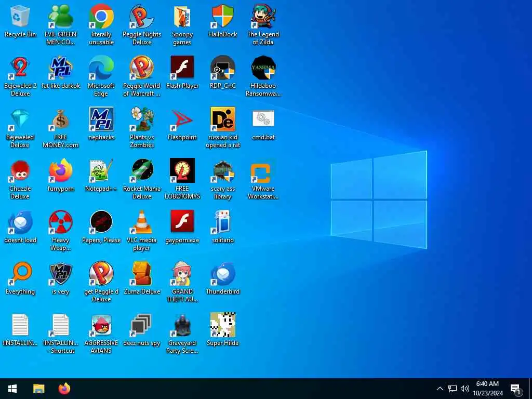Open the clock showing 6:40 AM
Viewport: 532px width, 399px height.
[x=487, y=389]
